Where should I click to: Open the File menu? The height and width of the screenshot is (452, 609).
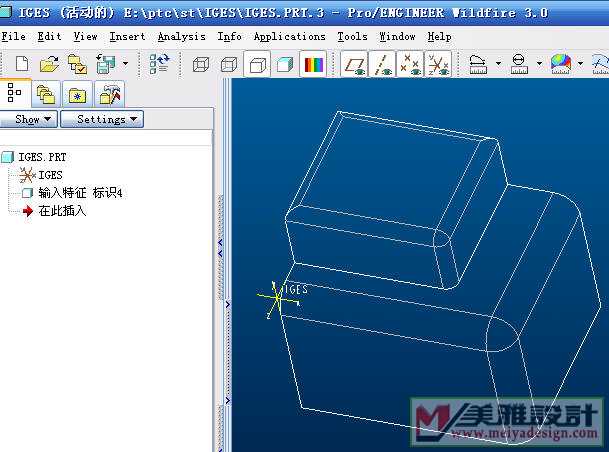click(13, 37)
